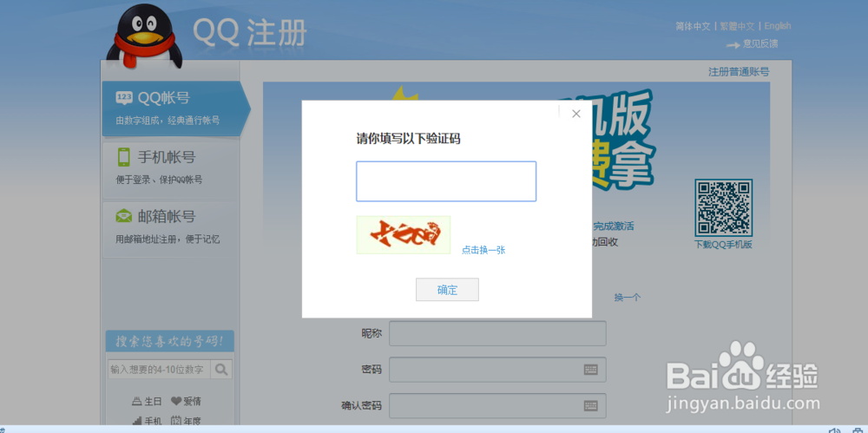
Task: Click the 请你填写以下验证码 heading
Action: (408, 139)
